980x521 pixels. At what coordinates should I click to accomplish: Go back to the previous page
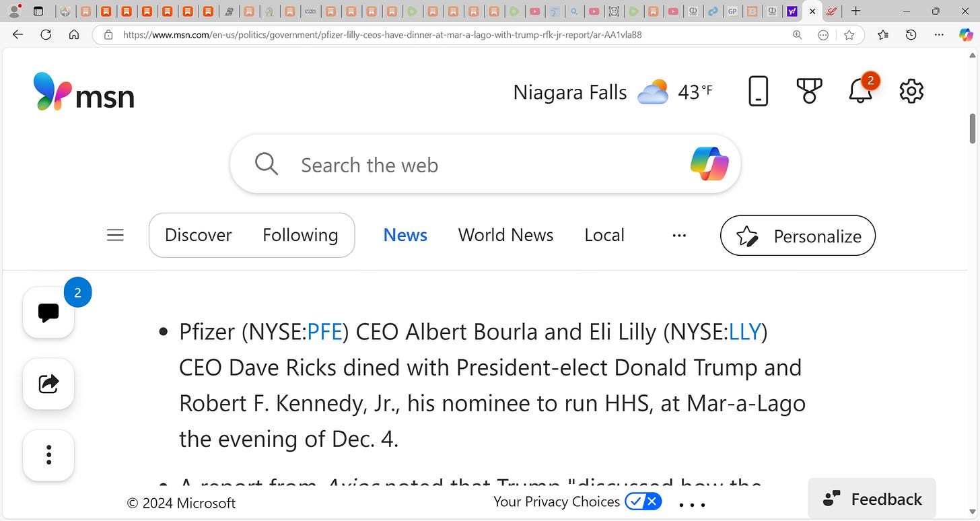[x=17, y=35]
